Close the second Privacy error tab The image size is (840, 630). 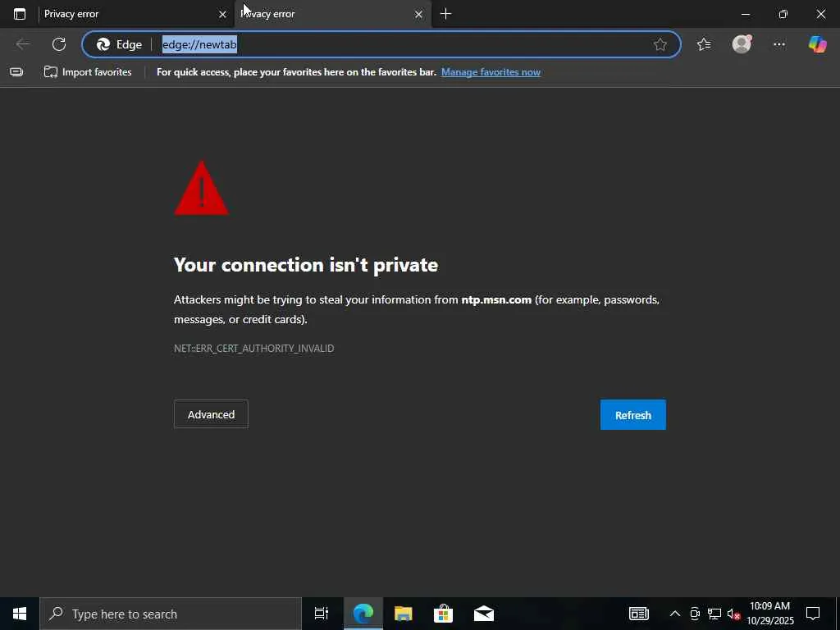(x=418, y=15)
